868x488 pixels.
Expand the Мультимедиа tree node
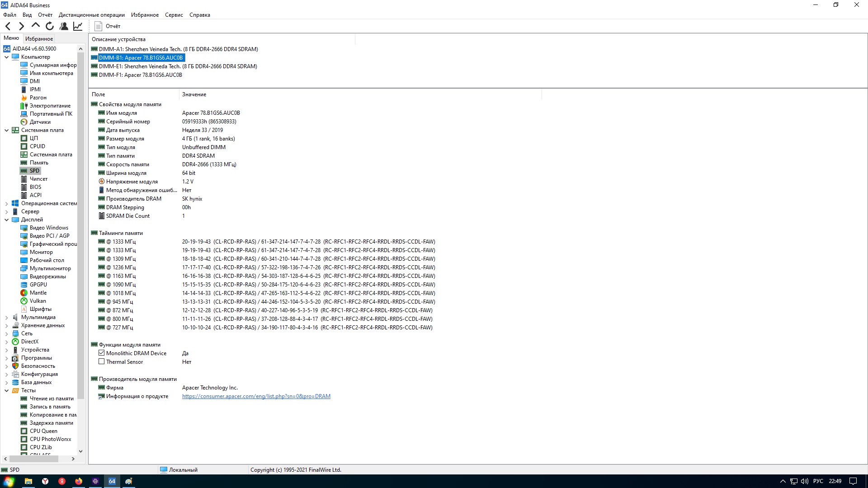(7, 318)
